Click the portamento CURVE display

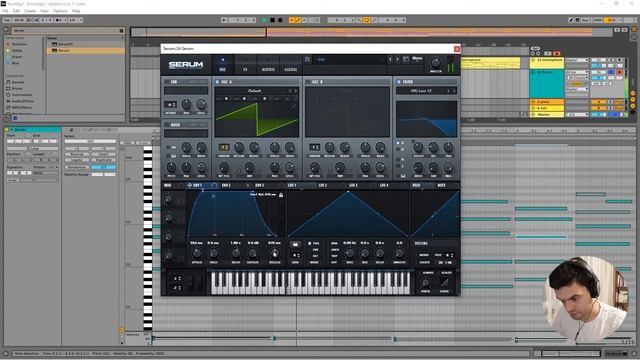444,282
